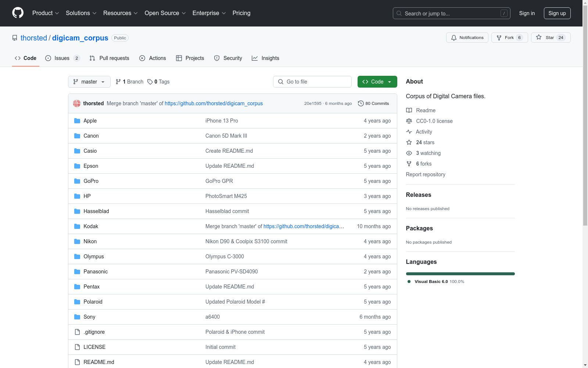Open the Polaroid folder icon
This screenshot has height=368, width=588.
(77, 302)
